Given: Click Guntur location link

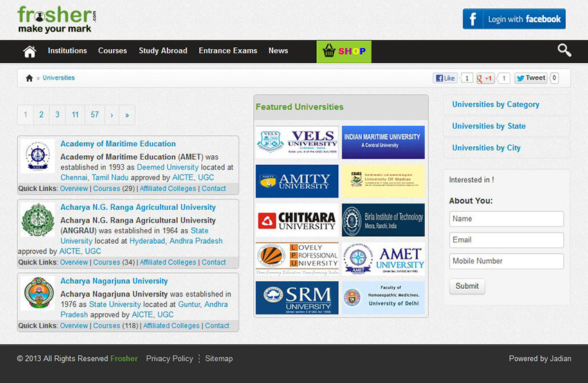Looking at the screenshot, I should (x=190, y=304).
